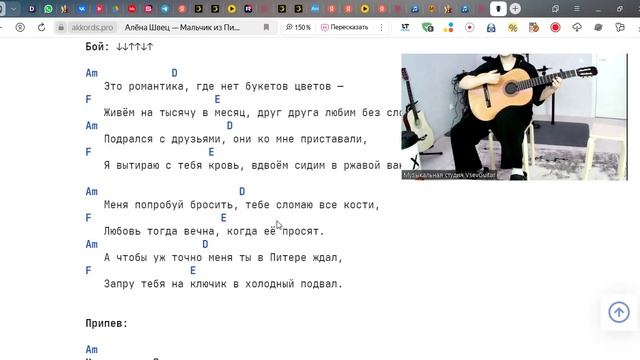Reload the current page
This screenshot has height=360, width=640.
41,27
